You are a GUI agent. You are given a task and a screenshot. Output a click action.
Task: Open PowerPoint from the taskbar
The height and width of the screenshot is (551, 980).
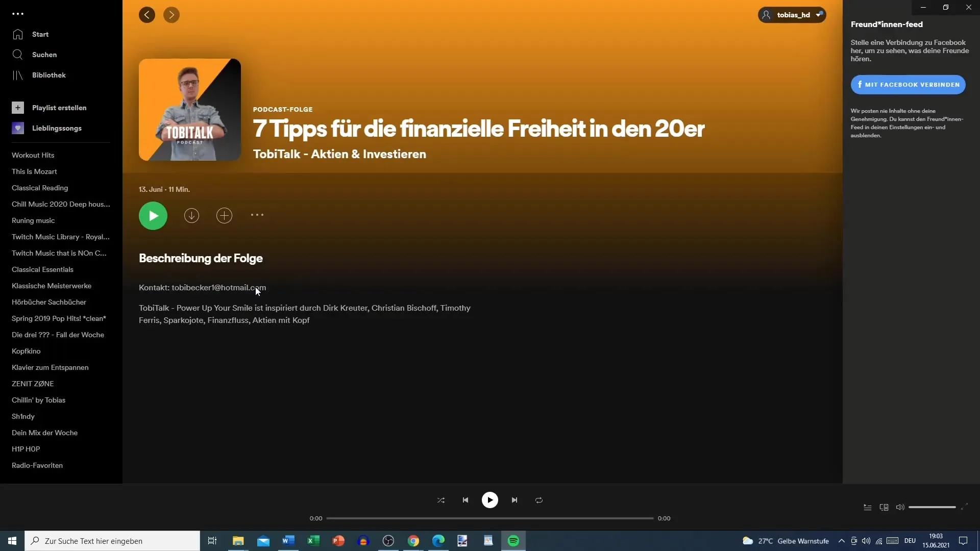pos(338,541)
